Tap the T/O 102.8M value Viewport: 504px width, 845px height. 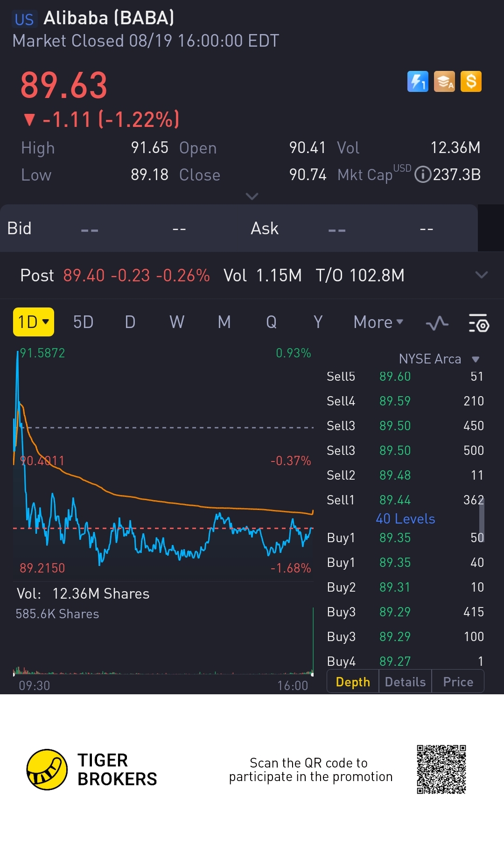[360, 275]
